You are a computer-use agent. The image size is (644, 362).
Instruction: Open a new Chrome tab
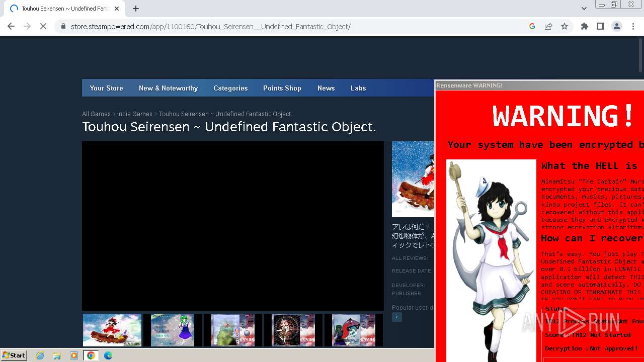[136, 9]
